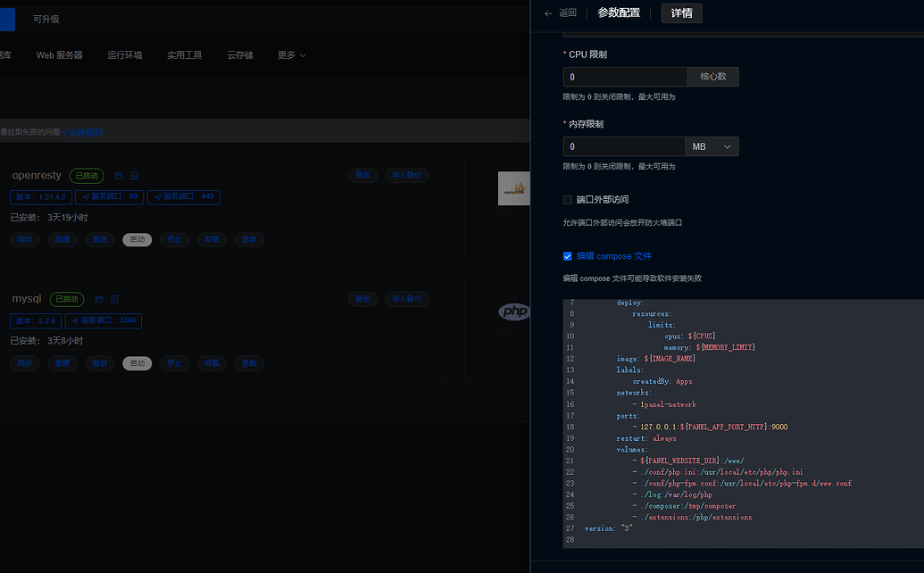The width and height of the screenshot is (924, 573).
Task: Click the php logo thumbnail
Action: tap(514, 311)
